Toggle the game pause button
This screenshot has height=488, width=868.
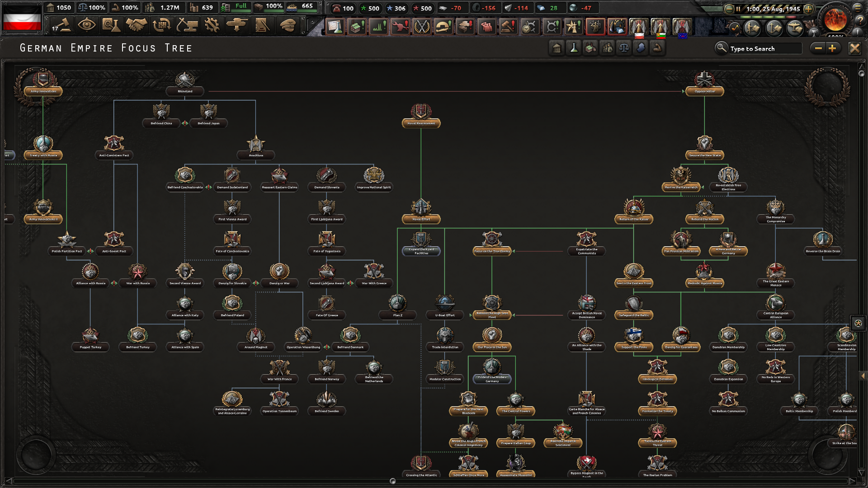(738, 9)
